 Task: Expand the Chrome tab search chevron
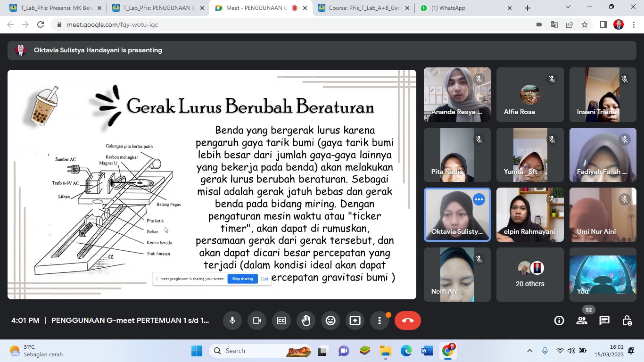click(568, 7)
